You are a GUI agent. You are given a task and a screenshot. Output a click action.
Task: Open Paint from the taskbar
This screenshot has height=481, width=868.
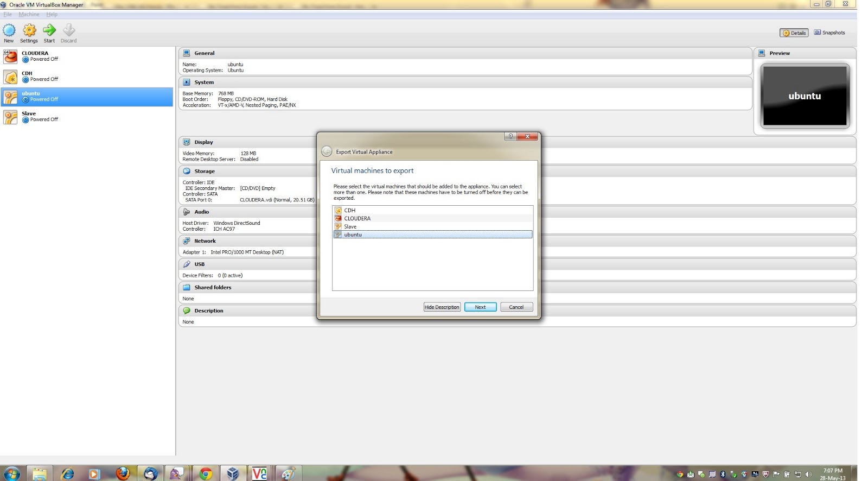(288, 473)
